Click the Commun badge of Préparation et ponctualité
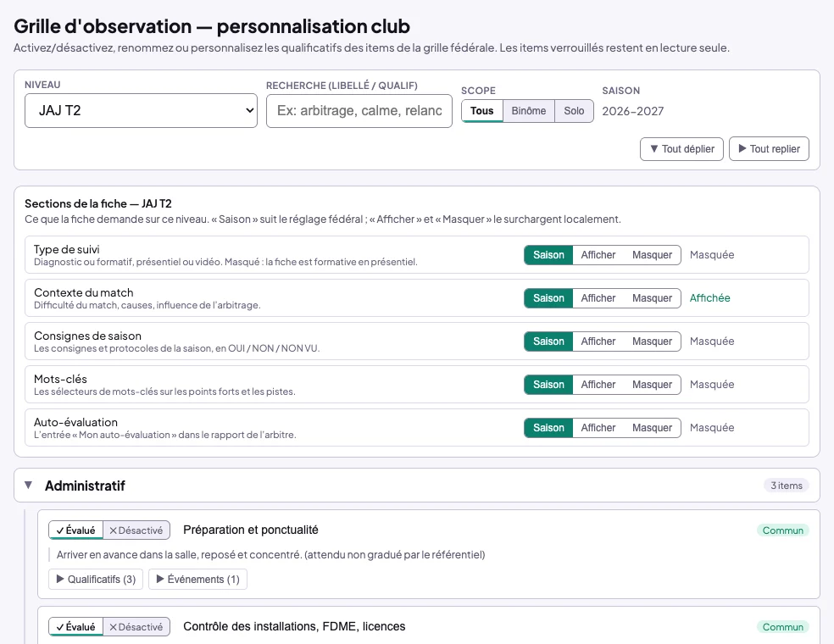 coord(782,530)
